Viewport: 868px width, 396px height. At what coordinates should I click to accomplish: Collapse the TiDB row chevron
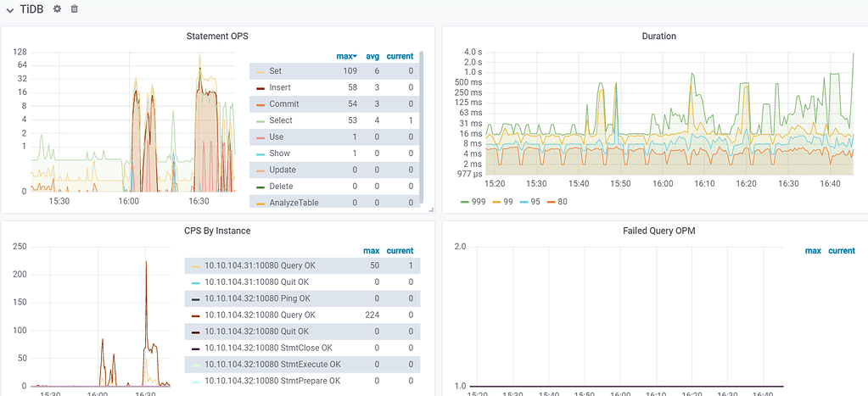pyautogui.click(x=9, y=9)
